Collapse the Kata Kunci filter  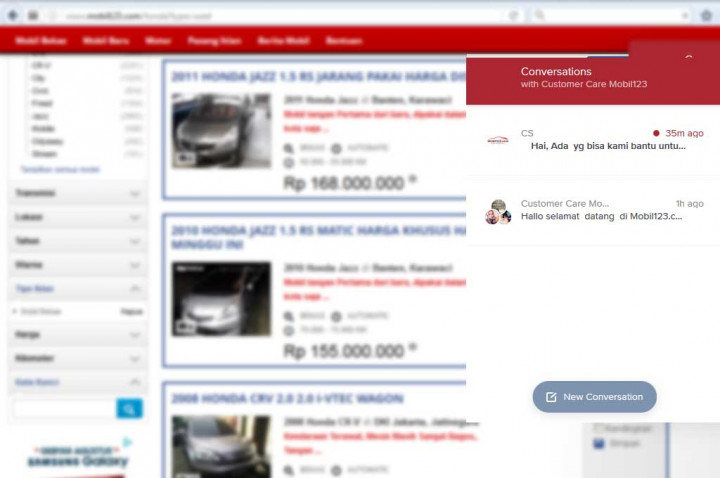click(x=78, y=382)
